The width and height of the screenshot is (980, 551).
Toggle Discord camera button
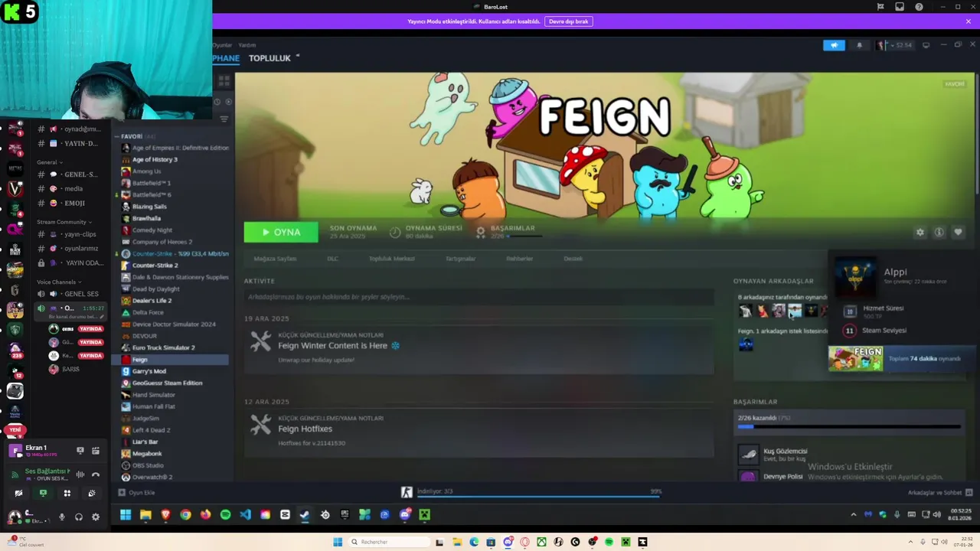[x=18, y=494]
